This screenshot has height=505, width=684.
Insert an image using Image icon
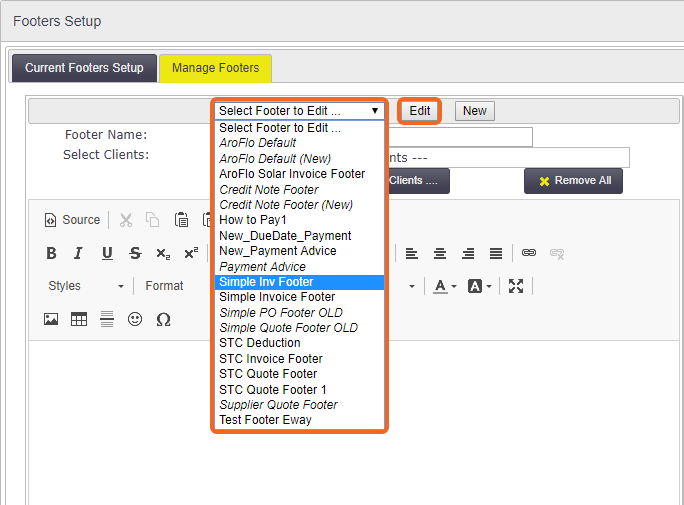click(51, 319)
